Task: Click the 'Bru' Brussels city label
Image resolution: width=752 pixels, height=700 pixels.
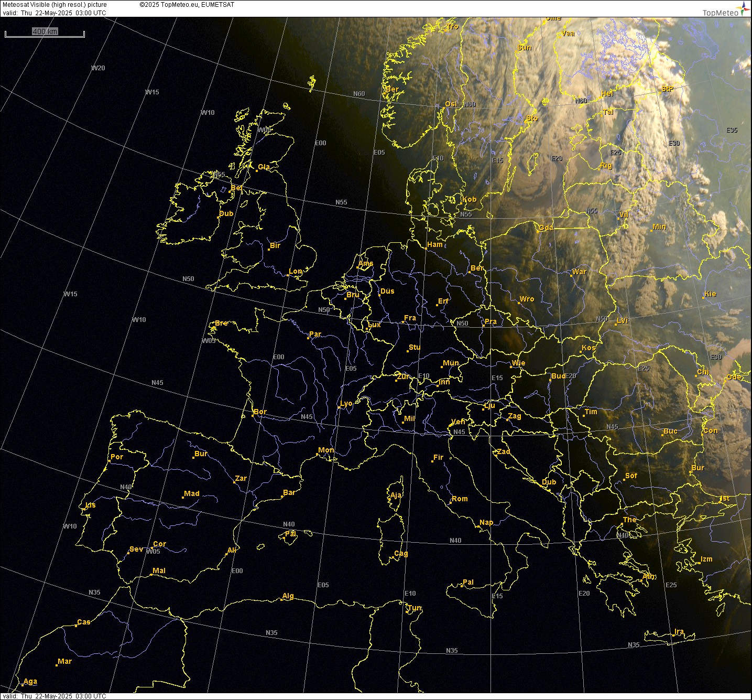Action: point(353,295)
